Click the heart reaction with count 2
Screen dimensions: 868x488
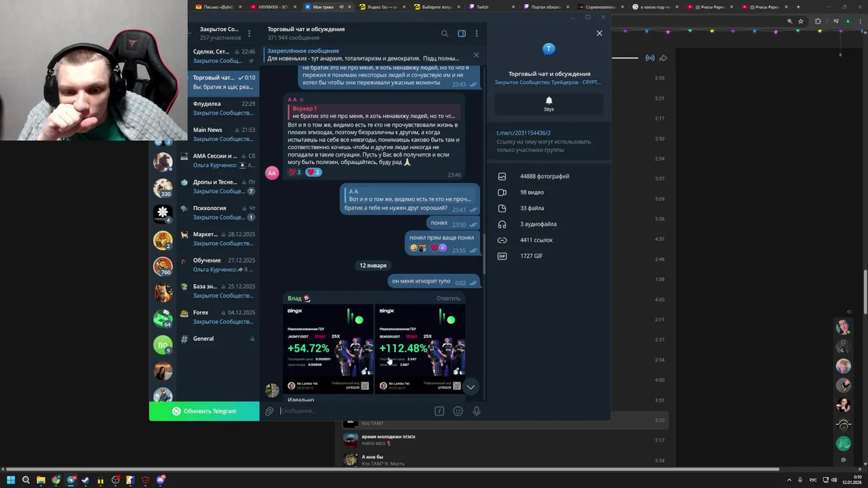pyautogui.click(x=313, y=172)
